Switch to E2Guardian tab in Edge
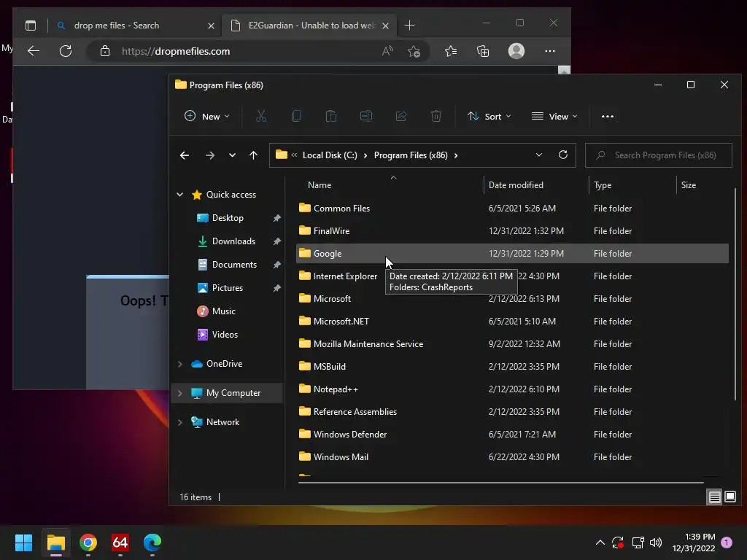 point(309,26)
